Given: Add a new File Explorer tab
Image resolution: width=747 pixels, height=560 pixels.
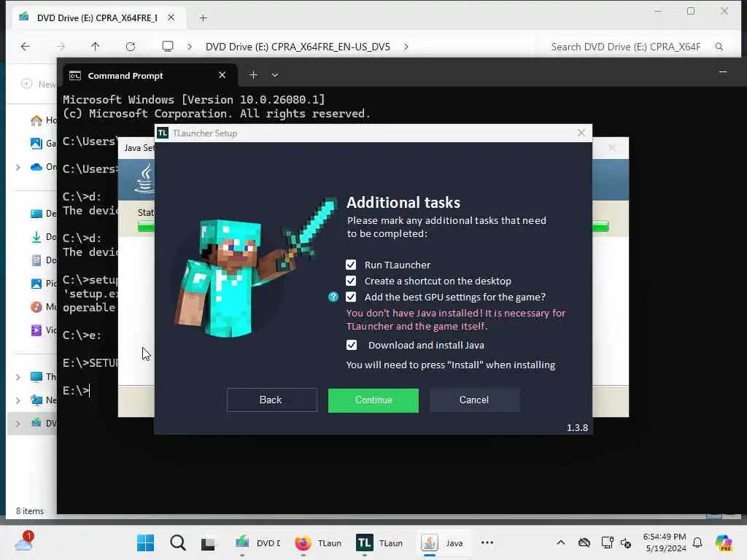Looking at the screenshot, I should pyautogui.click(x=203, y=18).
